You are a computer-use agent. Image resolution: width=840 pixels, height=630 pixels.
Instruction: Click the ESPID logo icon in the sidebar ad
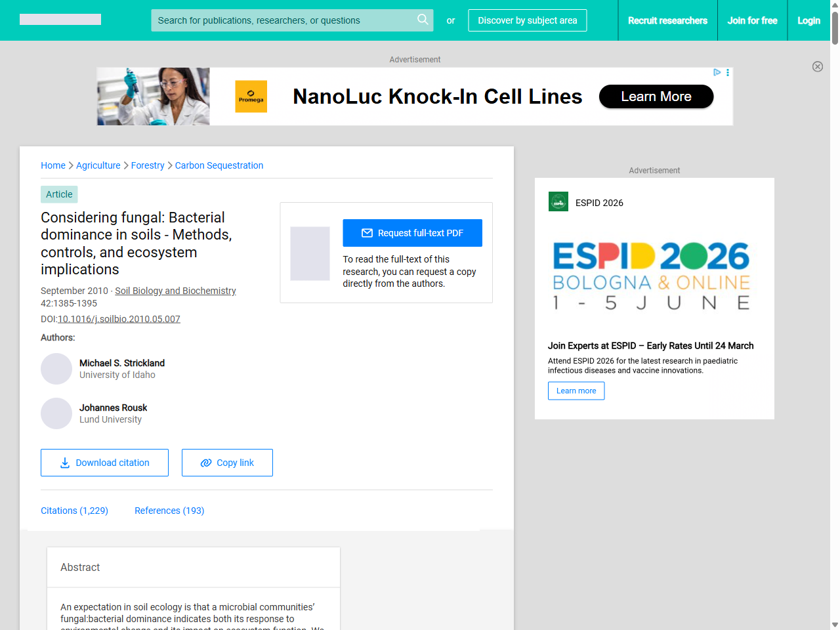click(x=558, y=201)
